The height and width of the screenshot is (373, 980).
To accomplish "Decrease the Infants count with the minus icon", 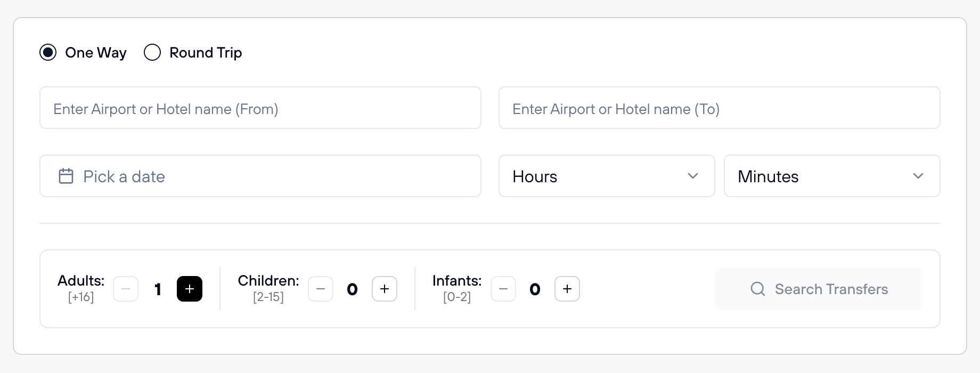I will pyautogui.click(x=503, y=289).
